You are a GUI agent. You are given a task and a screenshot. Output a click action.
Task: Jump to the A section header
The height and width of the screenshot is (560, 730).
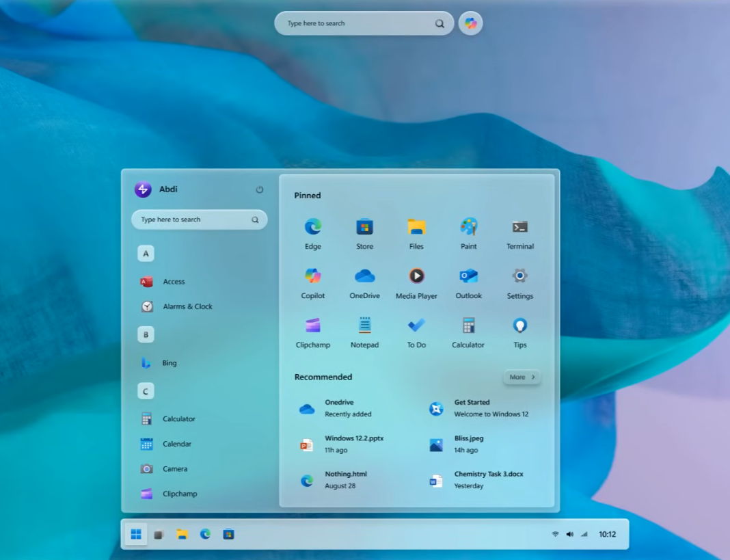145,253
